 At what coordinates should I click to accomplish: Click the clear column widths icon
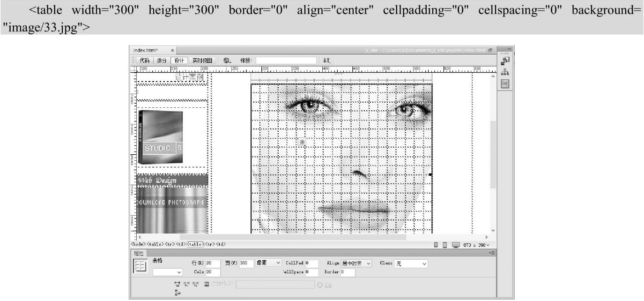coord(177,284)
